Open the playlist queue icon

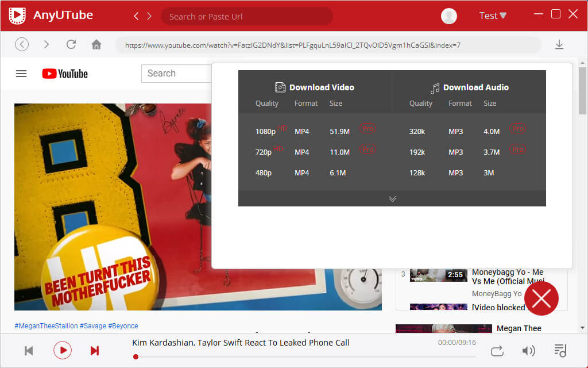tap(560, 351)
